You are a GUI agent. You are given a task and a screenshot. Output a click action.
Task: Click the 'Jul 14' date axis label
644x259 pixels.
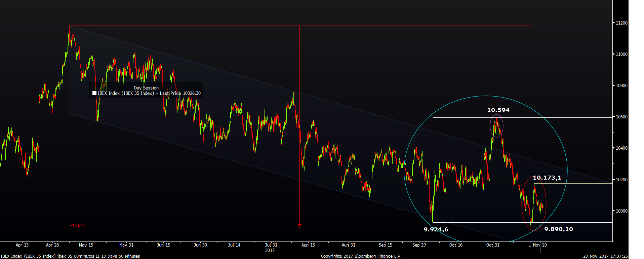click(x=234, y=245)
